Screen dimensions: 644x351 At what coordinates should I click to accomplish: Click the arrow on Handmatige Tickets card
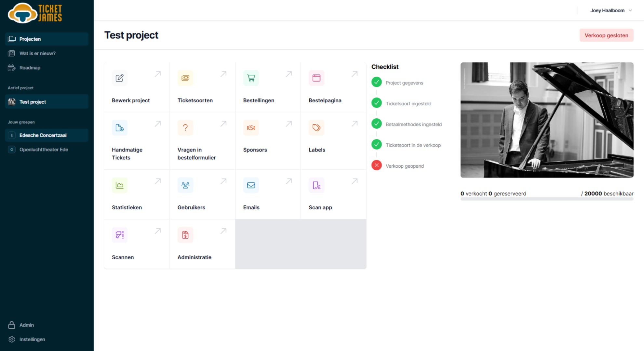pos(158,124)
